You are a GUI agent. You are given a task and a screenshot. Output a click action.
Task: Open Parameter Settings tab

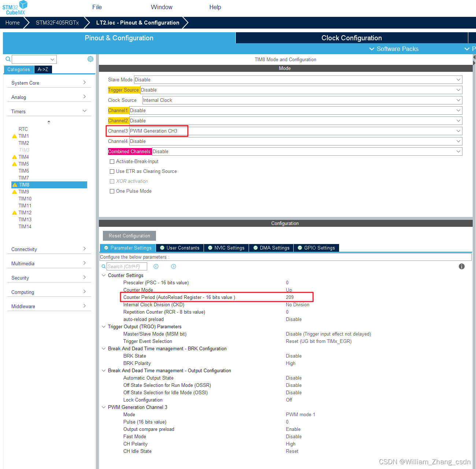(128, 248)
